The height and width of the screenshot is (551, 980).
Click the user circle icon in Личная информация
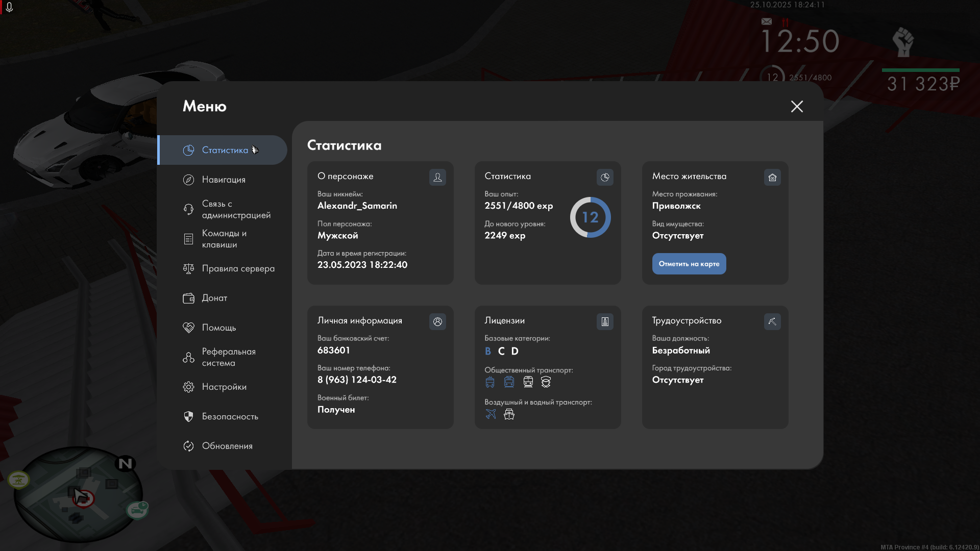pos(437,321)
